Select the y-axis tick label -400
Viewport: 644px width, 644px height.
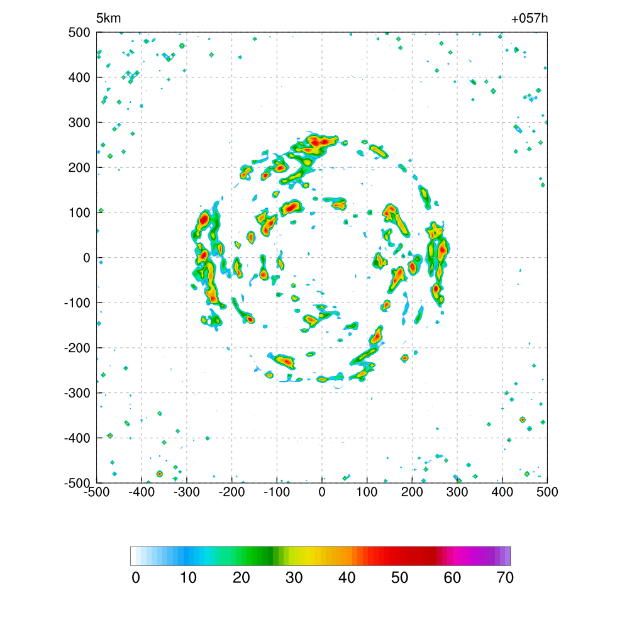pos(77,438)
